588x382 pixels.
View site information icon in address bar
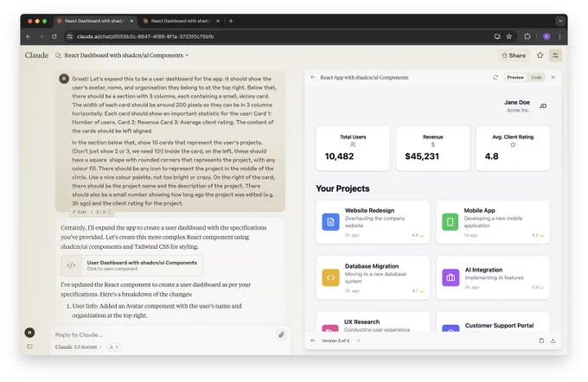click(x=69, y=36)
